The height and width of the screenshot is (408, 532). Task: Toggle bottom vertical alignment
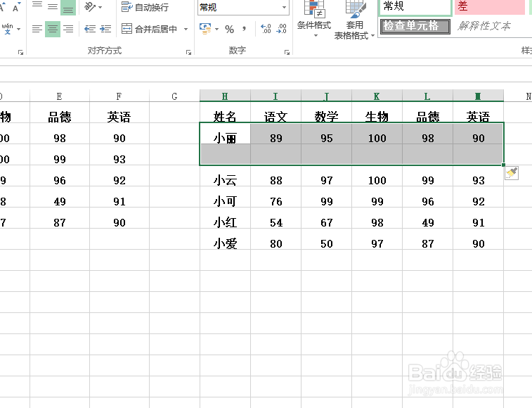pyautogui.click(x=68, y=7)
